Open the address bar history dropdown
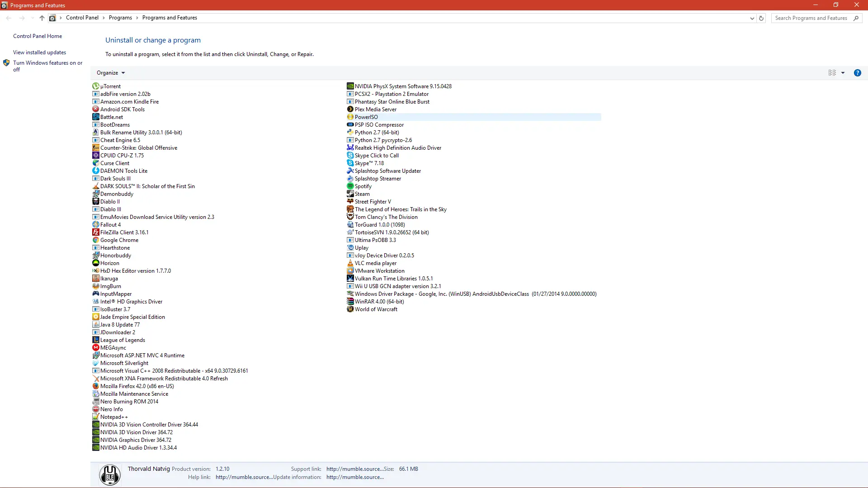 [x=752, y=18]
